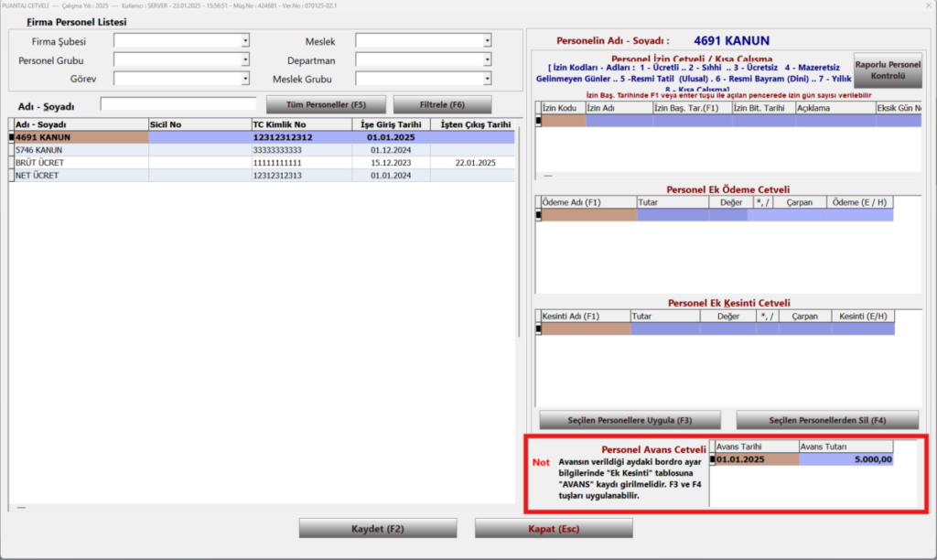Click entry date 15.12.2023 cell
Image resolution: width=937 pixels, height=560 pixels.
click(x=391, y=163)
